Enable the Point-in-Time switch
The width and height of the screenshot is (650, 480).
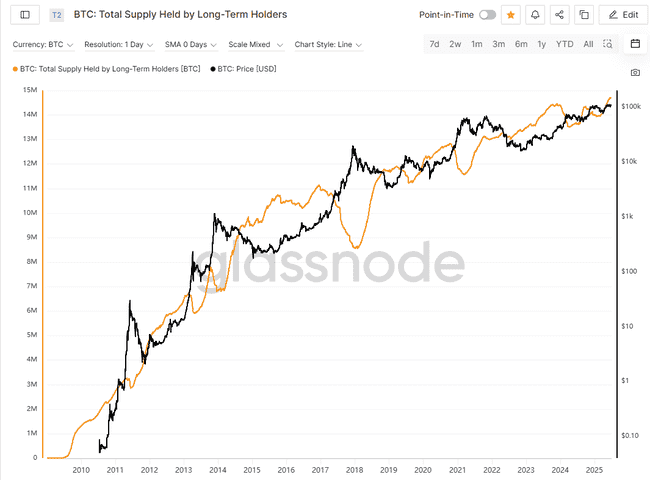pyautogui.click(x=487, y=15)
